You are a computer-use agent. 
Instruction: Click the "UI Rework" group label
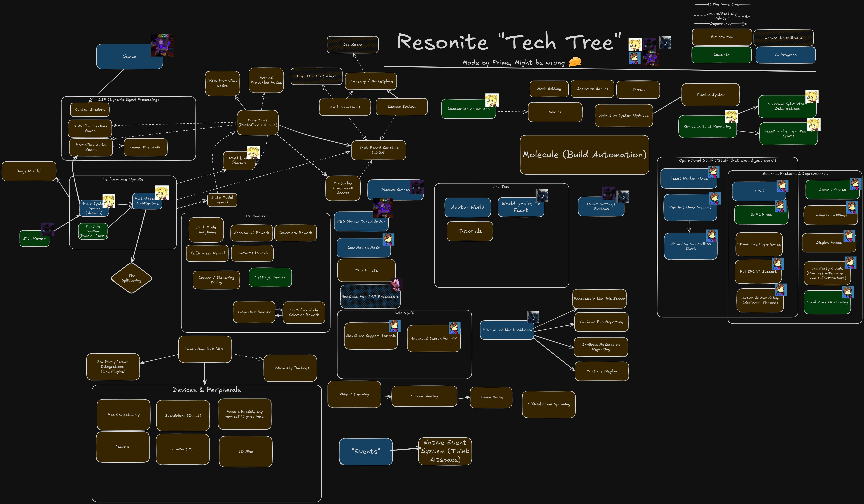[x=255, y=216]
